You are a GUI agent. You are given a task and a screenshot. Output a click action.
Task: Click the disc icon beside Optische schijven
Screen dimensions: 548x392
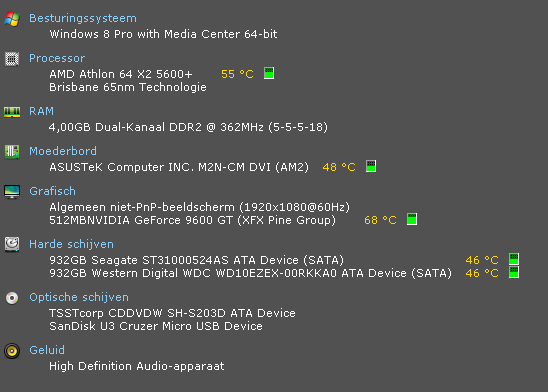(x=12, y=298)
